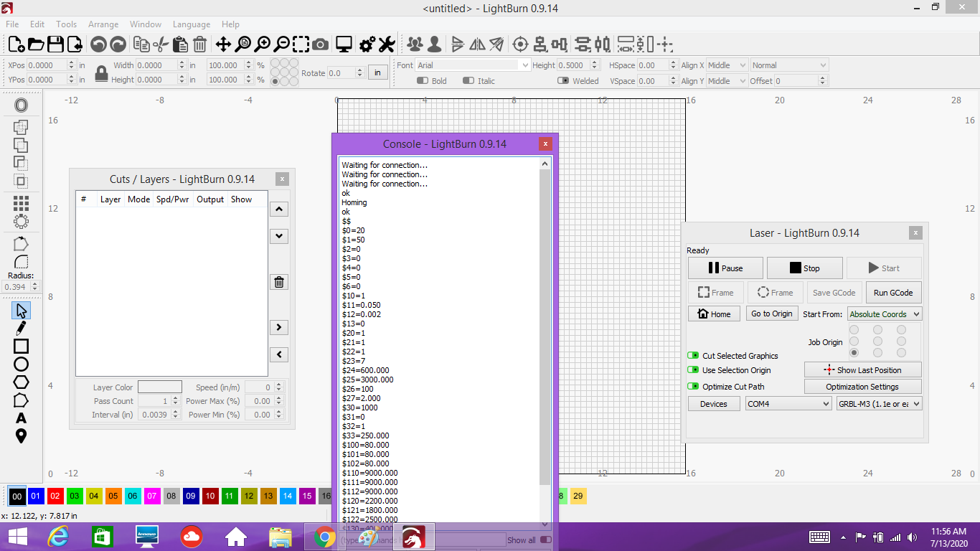Click the Home button in Laser panel

714,314
